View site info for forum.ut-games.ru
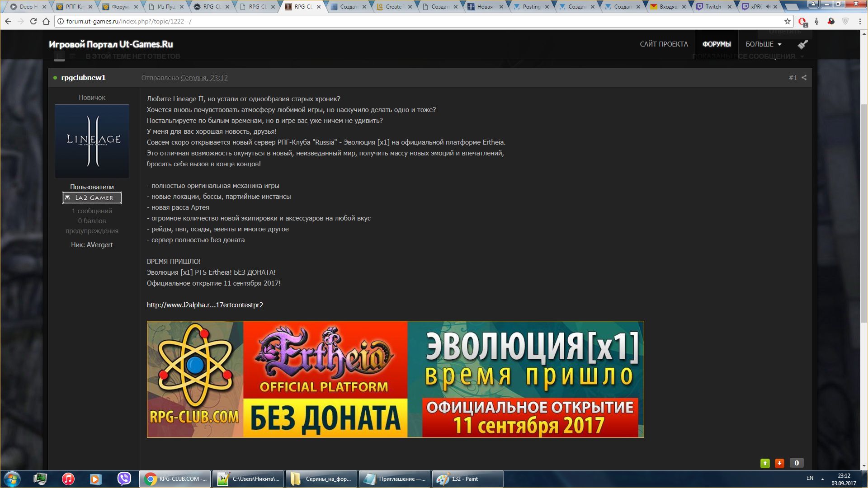Screen dimensions: 868x488 click(x=61, y=21)
